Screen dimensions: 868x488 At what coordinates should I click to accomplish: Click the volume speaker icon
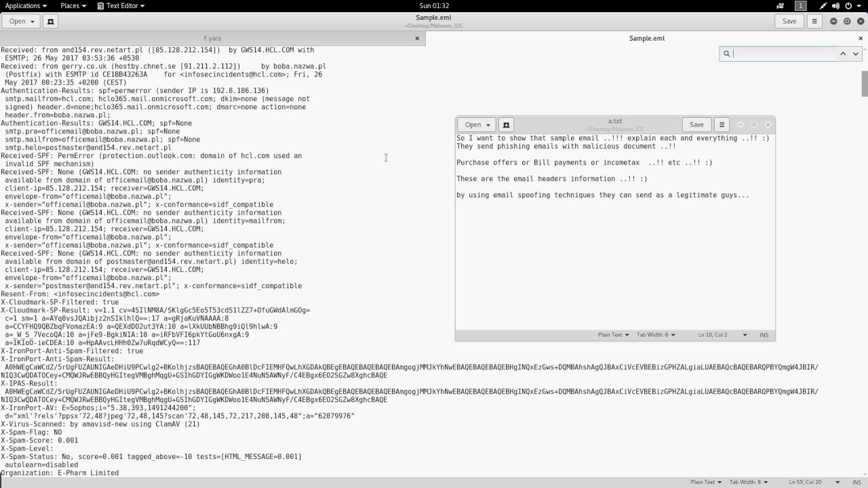(x=836, y=5)
